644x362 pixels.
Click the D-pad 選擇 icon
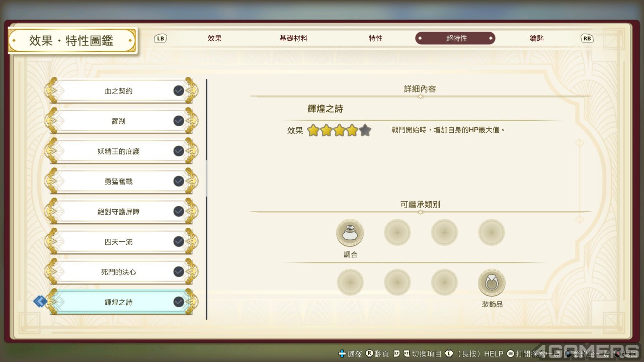(342, 354)
